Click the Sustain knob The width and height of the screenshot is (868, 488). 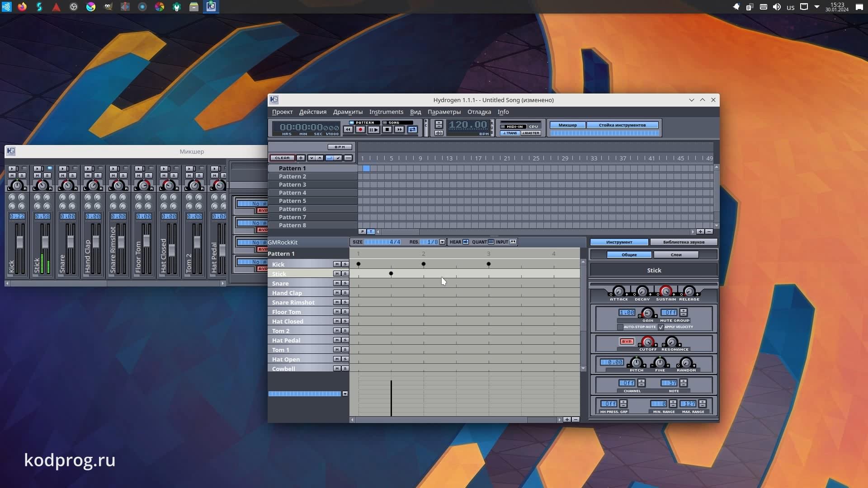coord(665,291)
